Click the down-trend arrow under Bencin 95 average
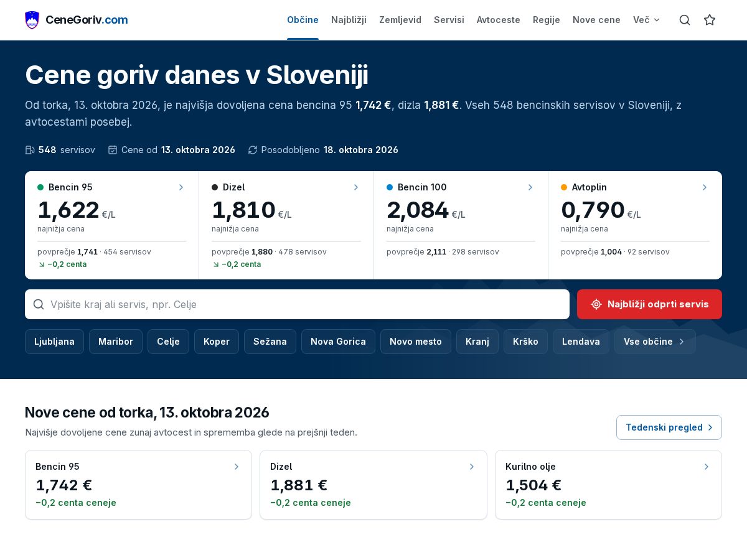Screen dimensions: 747x560 42,264
